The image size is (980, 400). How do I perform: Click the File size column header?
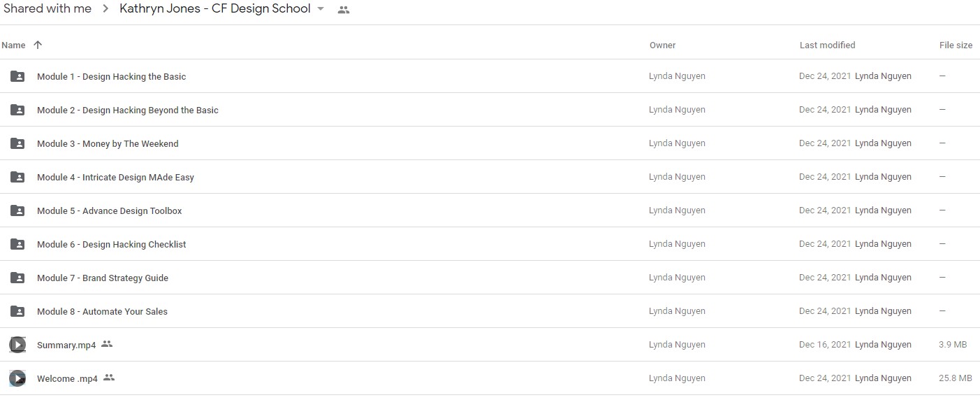956,45
